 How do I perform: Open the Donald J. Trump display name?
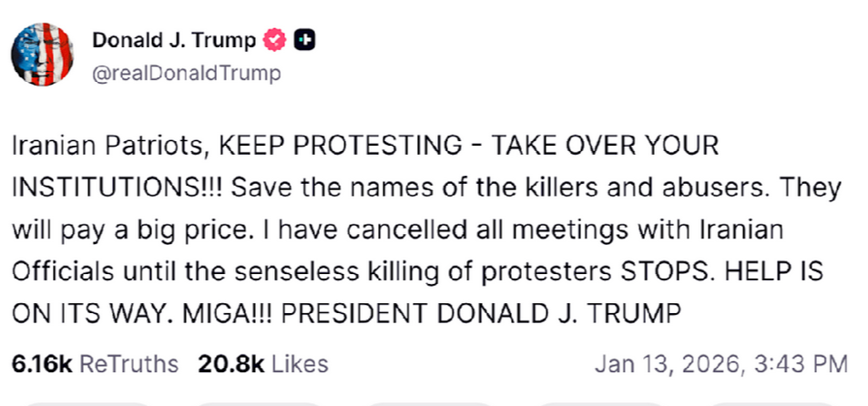point(174,40)
